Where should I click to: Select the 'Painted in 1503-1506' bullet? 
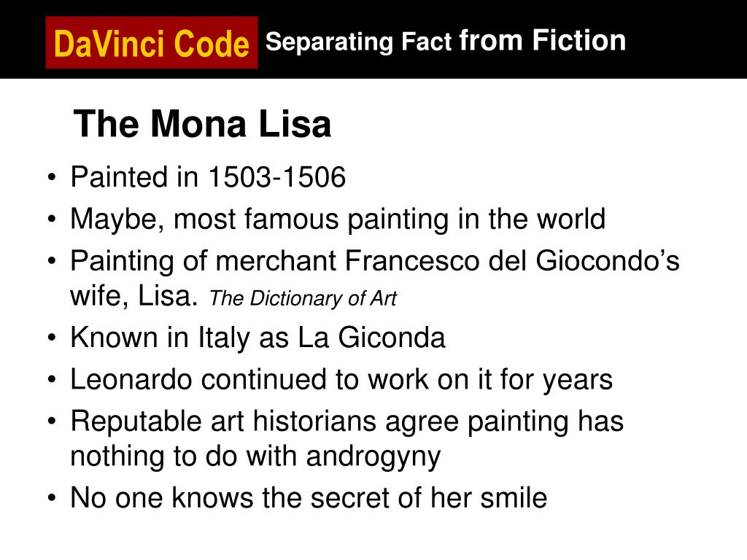coord(208,177)
